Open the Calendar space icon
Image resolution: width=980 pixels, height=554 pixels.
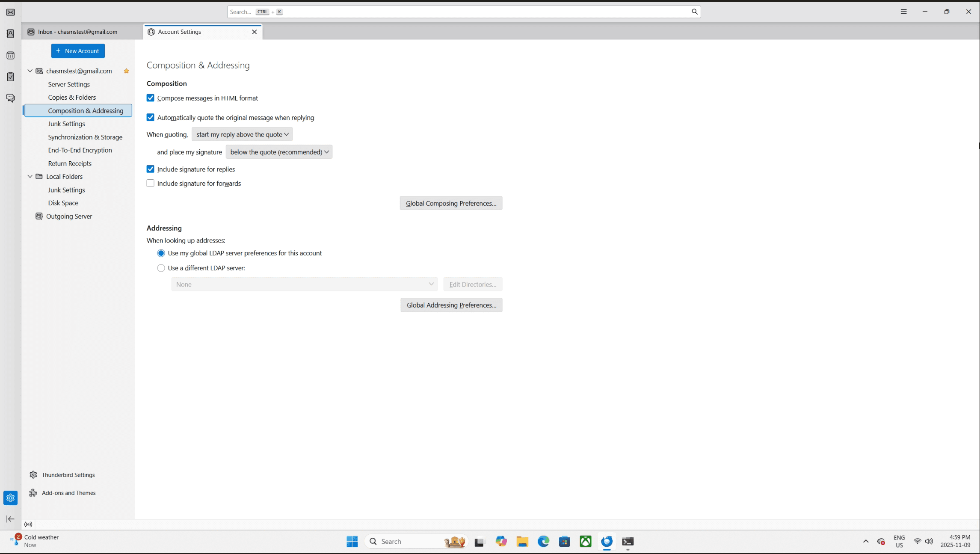tap(10, 56)
